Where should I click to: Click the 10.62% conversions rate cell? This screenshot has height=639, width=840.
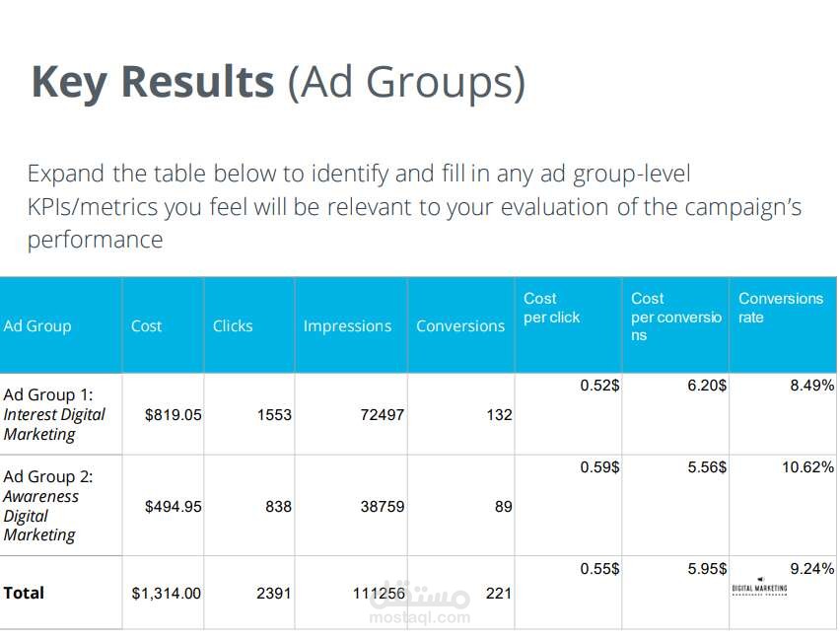point(807,467)
